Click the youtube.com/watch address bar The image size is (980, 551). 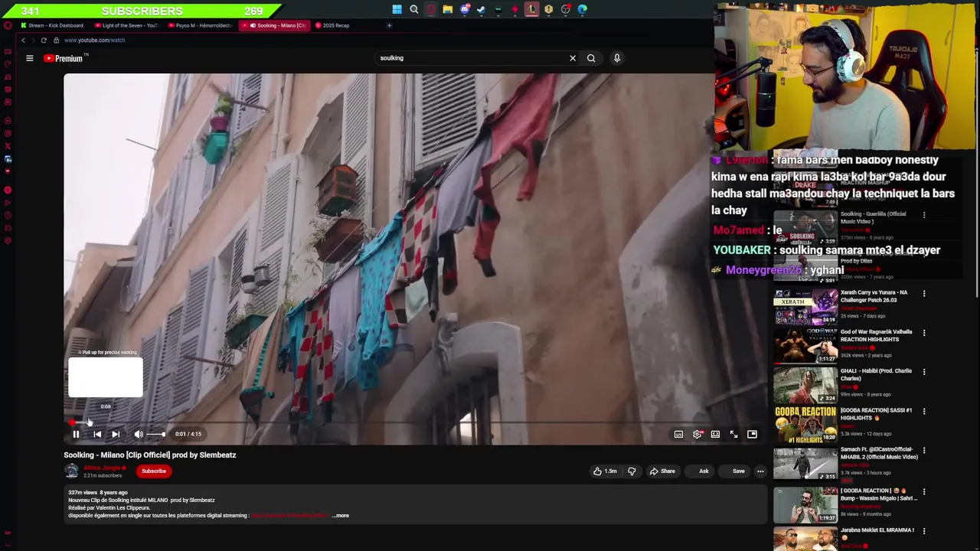[x=94, y=40]
